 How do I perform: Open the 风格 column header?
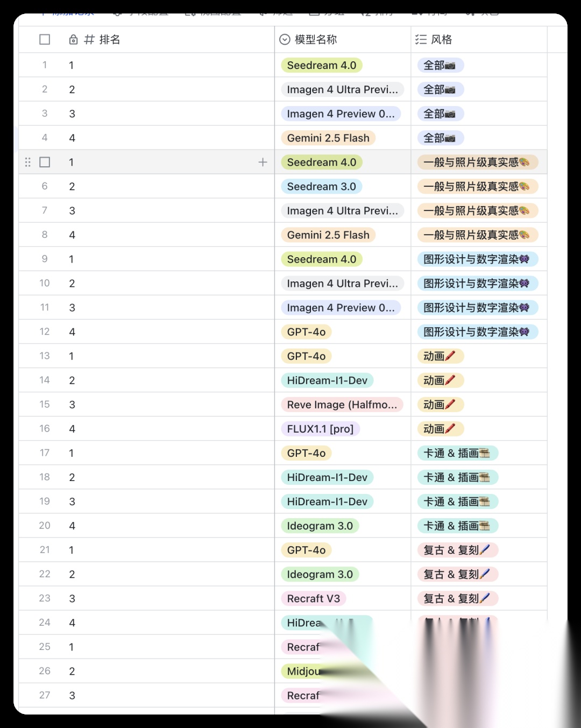(479, 40)
